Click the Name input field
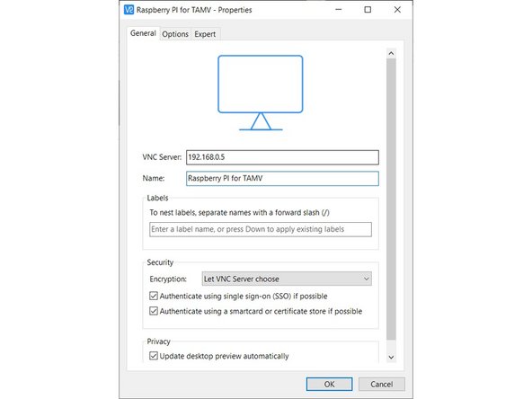 coord(282,179)
